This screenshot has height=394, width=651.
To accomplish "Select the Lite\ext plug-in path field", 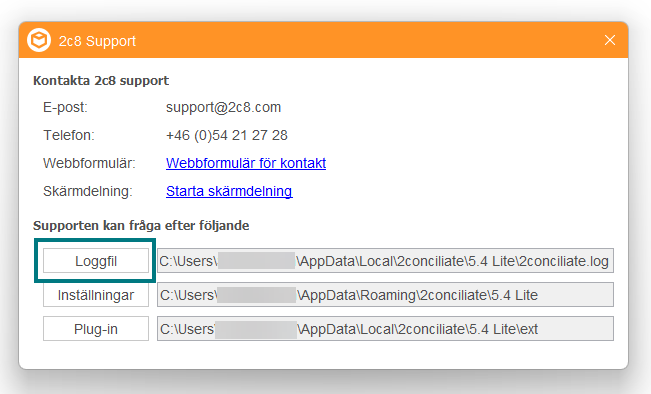I will pyautogui.click(x=385, y=329).
